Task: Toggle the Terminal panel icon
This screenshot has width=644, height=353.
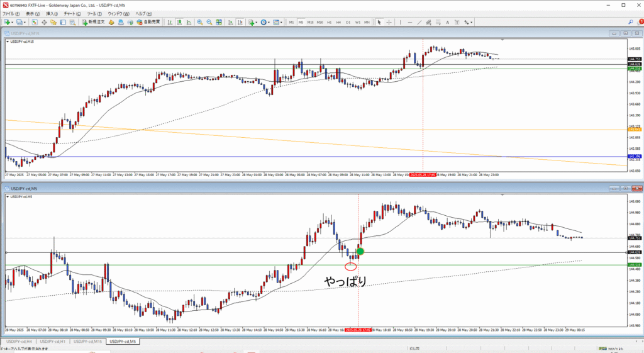Action: pyautogui.click(x=63, y=22)
